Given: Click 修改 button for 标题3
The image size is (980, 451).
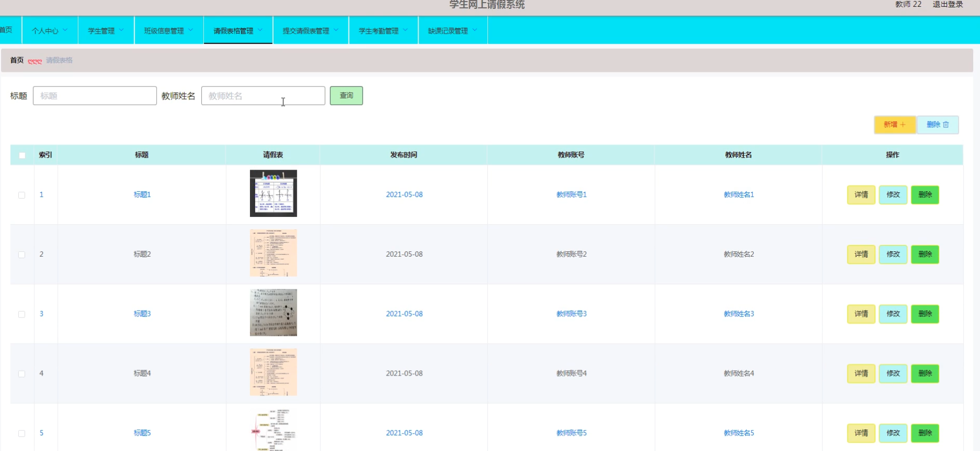Looking at the screenshot, I should (893, 314).
